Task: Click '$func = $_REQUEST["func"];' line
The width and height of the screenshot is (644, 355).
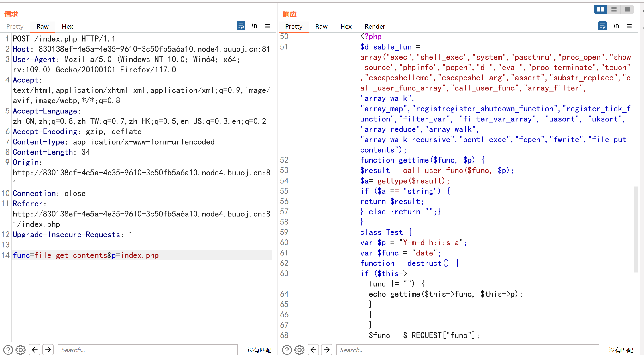Action: tap(424, 335)
